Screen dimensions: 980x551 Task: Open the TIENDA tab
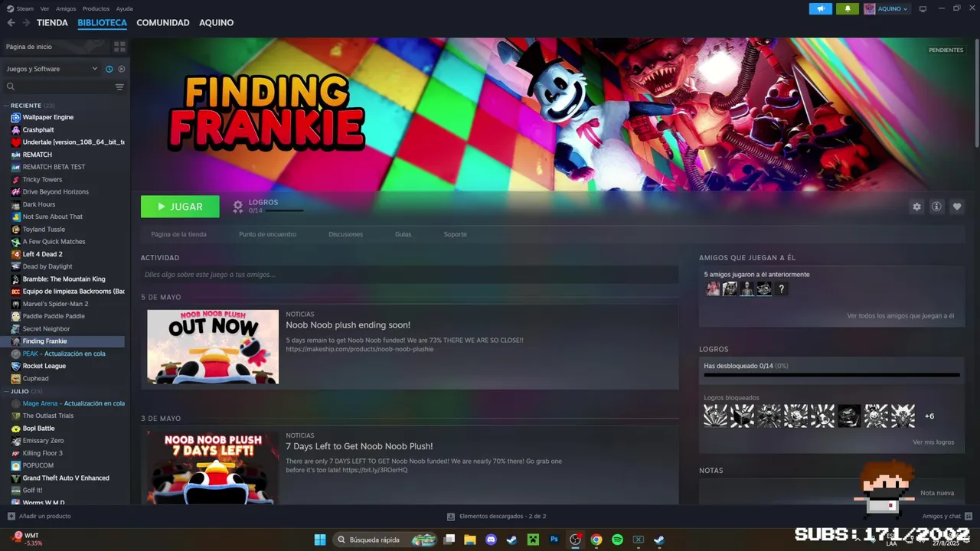(52, 23)
